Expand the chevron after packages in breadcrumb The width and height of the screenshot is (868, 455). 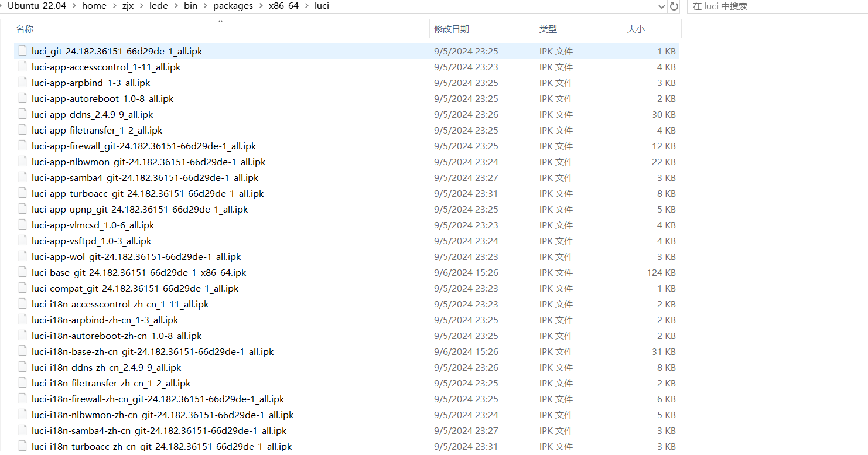(261, 6)
